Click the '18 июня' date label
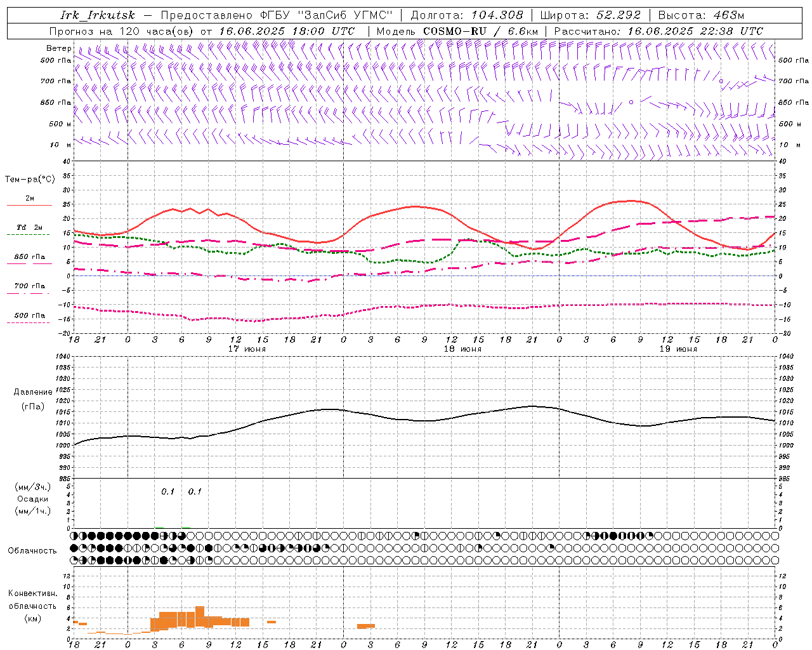This screenshot has height=650, width=812. [x=462, y=349]
